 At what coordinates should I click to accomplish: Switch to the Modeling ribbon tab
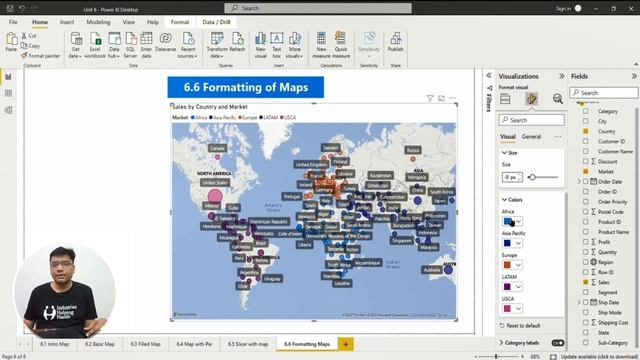[x=98, y=22]
